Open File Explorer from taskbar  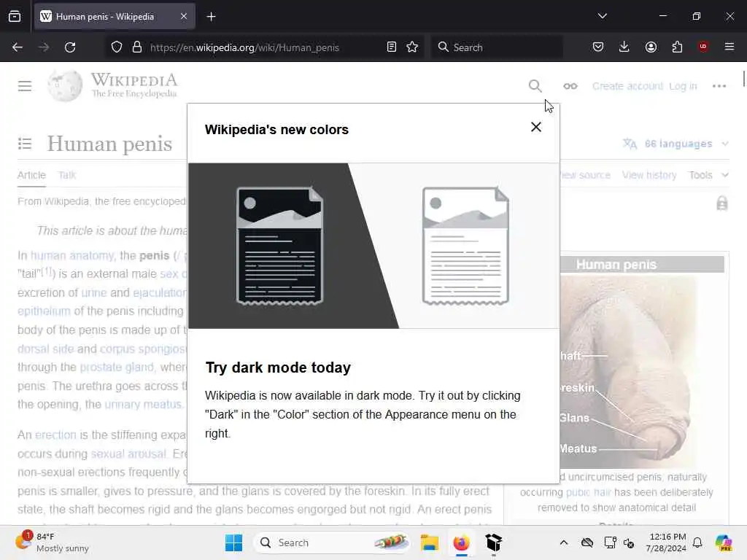click(429, 542)
